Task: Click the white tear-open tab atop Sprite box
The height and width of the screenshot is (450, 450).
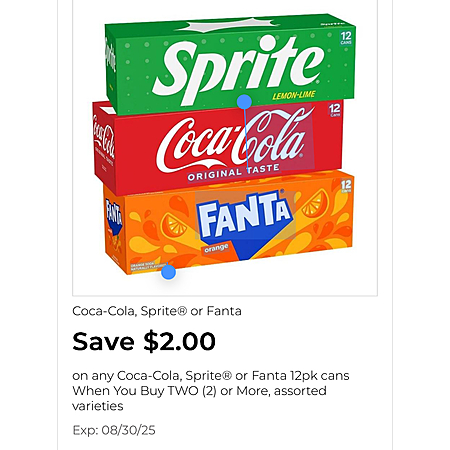Action: click(x=228, y=25)
